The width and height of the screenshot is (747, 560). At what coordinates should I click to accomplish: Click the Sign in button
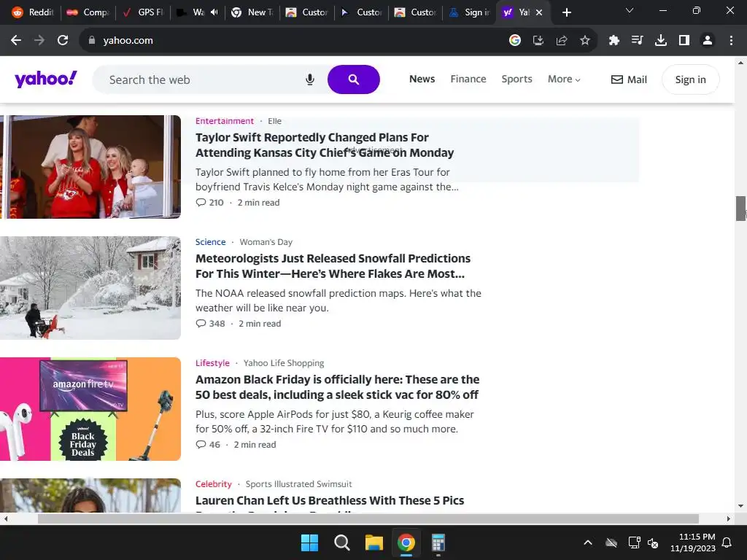pyautogui.click(x=690, y=79)
